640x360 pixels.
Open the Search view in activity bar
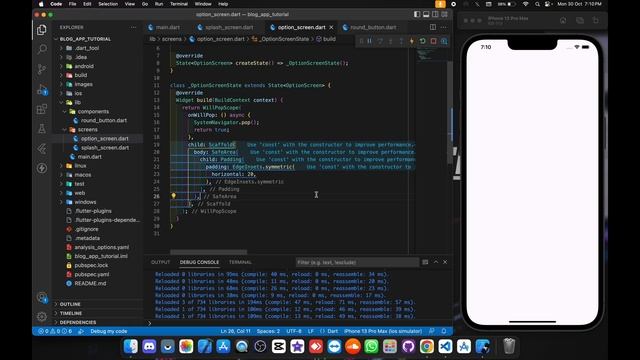click(x=42, y=49)
